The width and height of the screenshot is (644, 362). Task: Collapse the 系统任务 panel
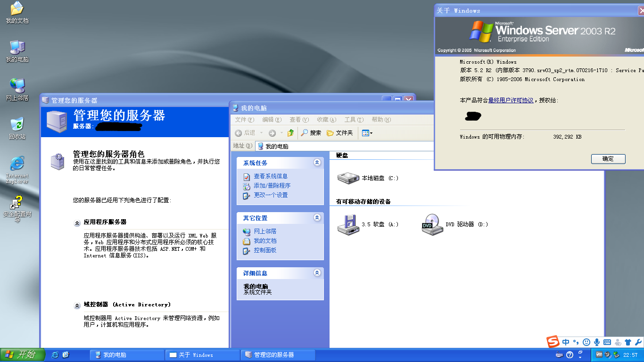coord(318,162)
